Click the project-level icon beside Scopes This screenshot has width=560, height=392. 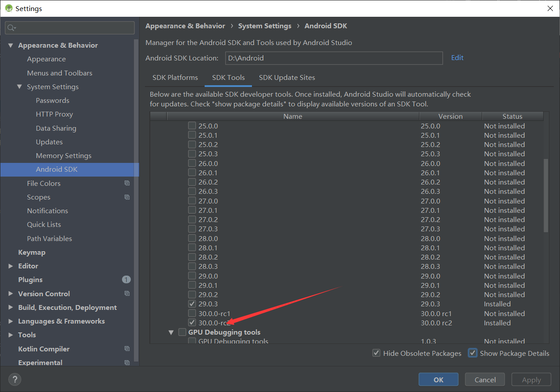(127, 197)
